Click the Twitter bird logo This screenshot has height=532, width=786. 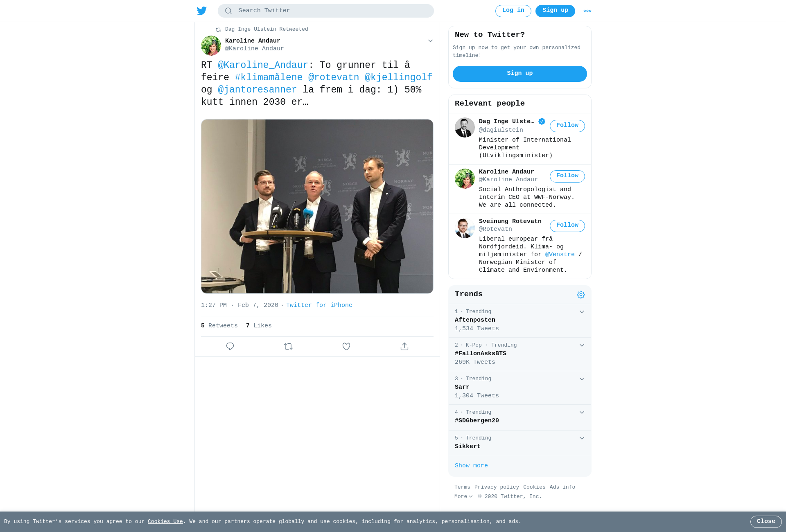coord(202,11)
